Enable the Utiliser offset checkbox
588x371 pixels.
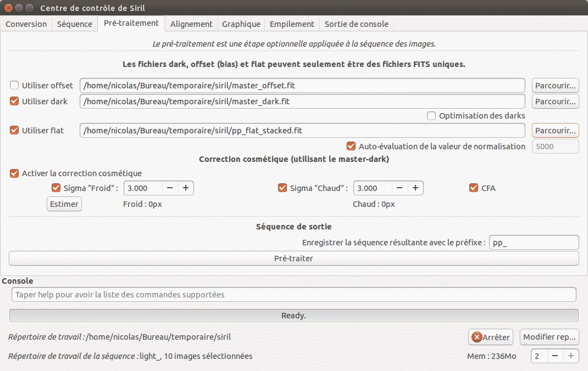coord(14,86)
